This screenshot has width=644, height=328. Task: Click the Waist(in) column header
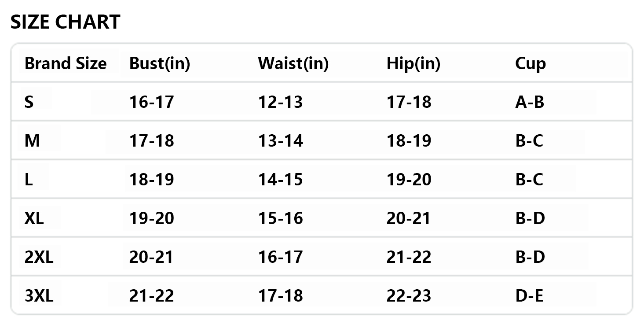click(x=293, y=63)
